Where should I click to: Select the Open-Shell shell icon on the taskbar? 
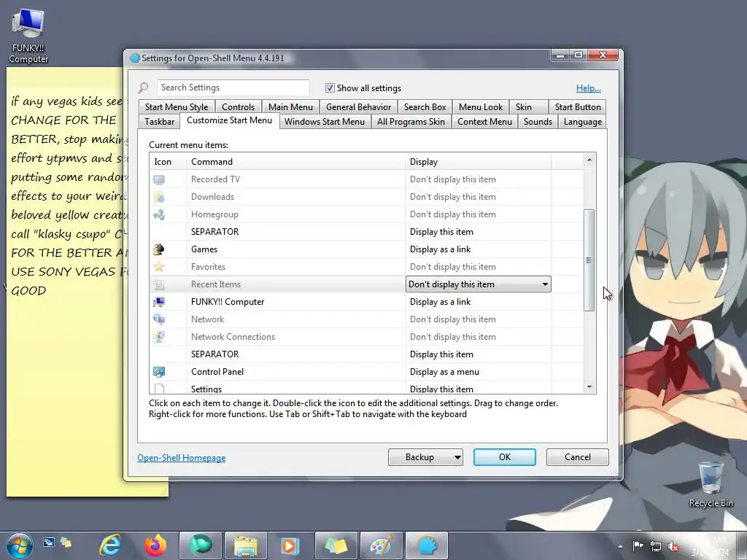[x=427, y=545]
